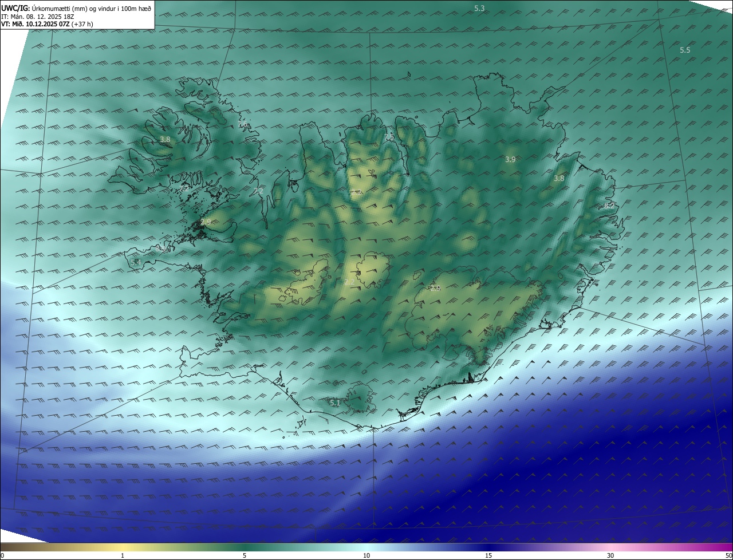This screenshot has height=560, width=733.
Task: Click the title 'Úrkomumætti (mm) og vindur í 100m hæð'
Action: (x=92, y=8)
